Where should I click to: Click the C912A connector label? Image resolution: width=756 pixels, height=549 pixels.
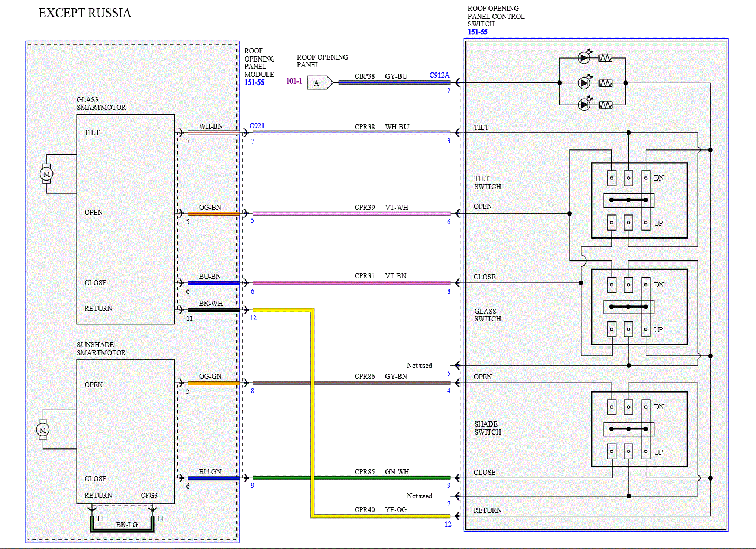(x=440, y=75)
